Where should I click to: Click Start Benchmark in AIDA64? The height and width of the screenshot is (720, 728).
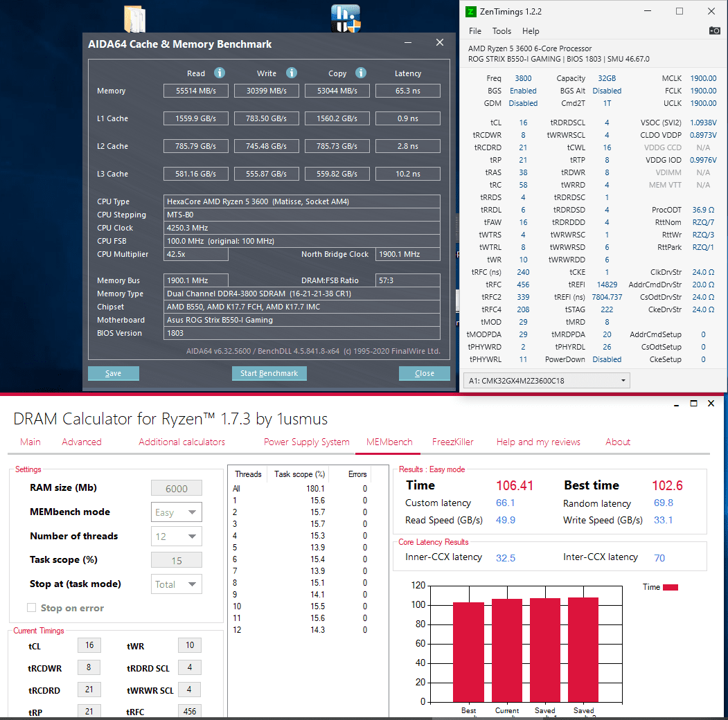pyautogui.click(x=269, y=373)
